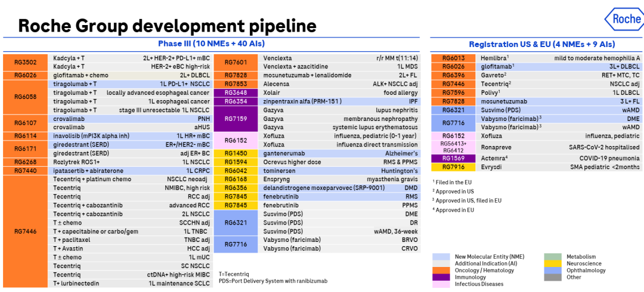Pick the Other legend color swatch
Screen dimensions: 644x292
(x=553, y=277)
